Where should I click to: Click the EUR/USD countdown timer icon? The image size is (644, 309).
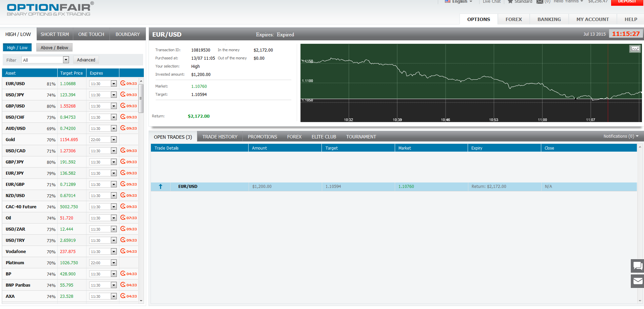coord(123,83)
